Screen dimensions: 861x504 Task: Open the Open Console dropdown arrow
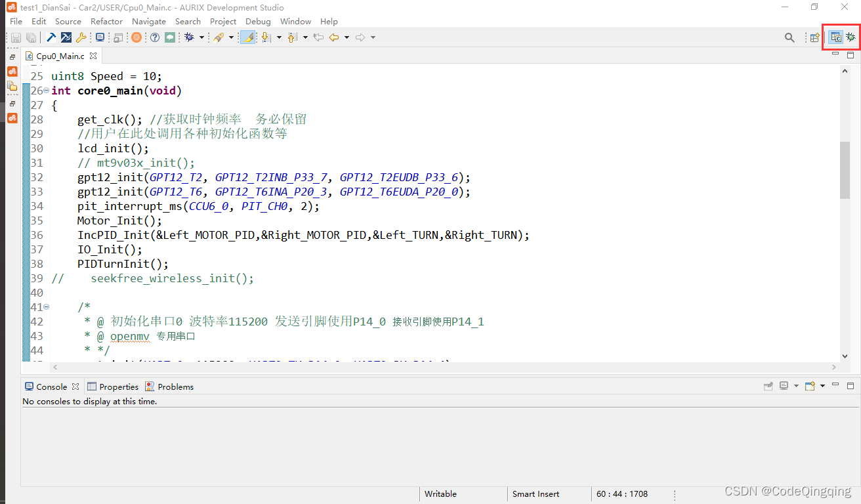(x=822, y=386)
